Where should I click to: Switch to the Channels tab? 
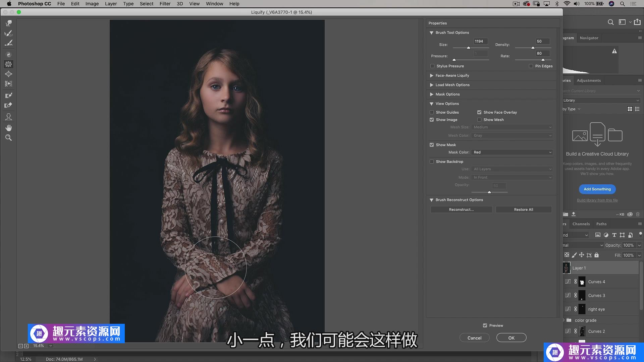tap(581, 224)
